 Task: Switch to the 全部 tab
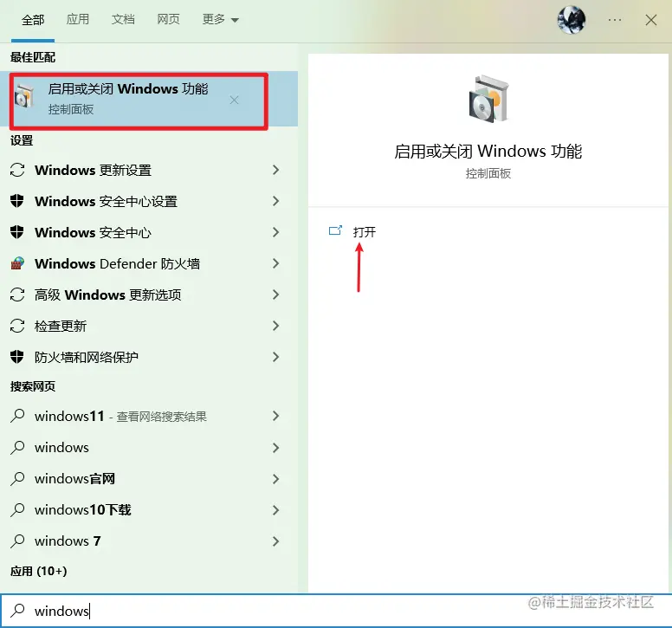click(33, 20)
